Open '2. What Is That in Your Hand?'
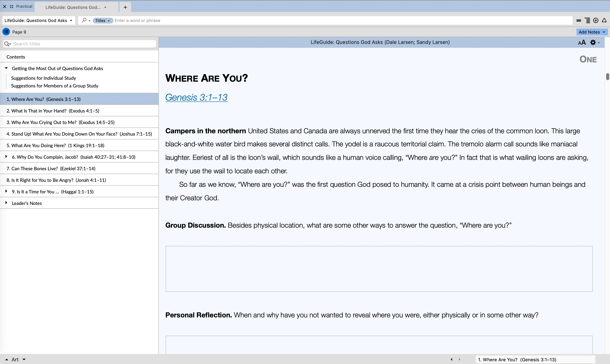 (x=79, y=111)
